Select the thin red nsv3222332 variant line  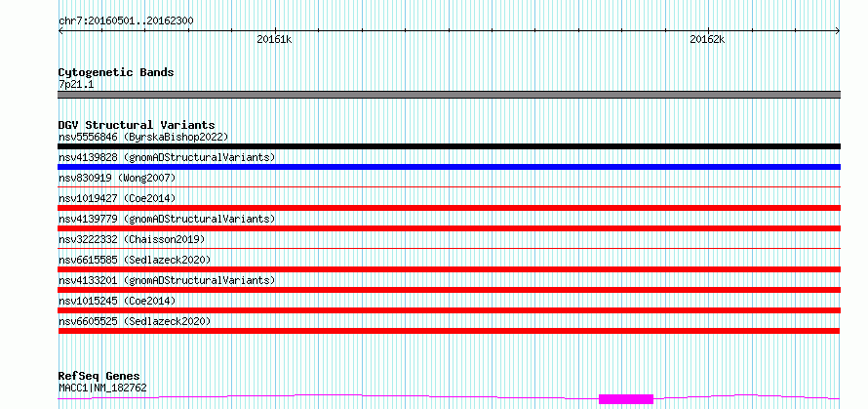point(449,249)
